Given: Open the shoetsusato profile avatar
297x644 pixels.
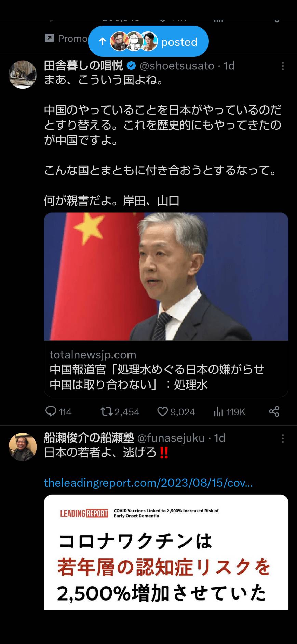Looking at the screenshot, I should pyautogui.click(x=23, y=74).
